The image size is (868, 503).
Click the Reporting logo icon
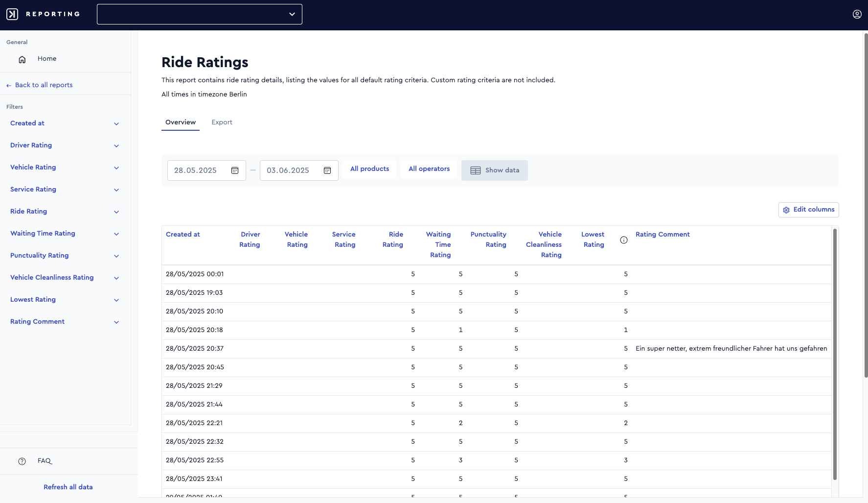(x=12, y=14)
